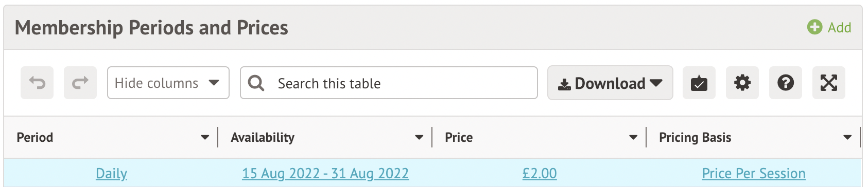This screenshot has height=187, width=868.
Task: Open Availability column menu arrow
Action: click(x=419, y=137)
